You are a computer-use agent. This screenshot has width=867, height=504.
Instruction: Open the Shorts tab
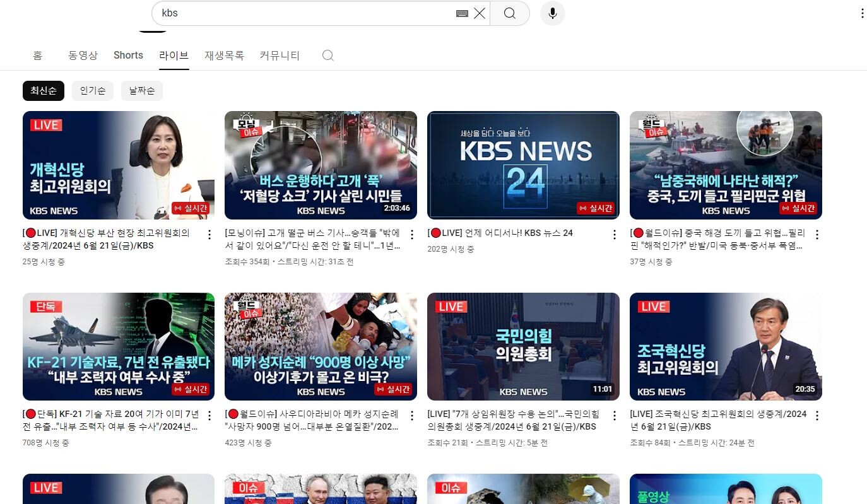(128, 56)
